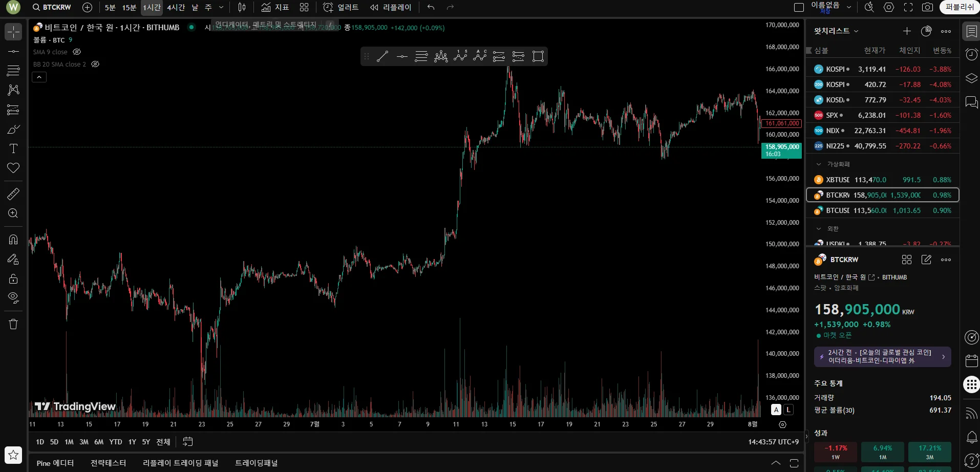Activate the zoom-in magnifier tool
The image size is (980, 472).
pos(13,213)
